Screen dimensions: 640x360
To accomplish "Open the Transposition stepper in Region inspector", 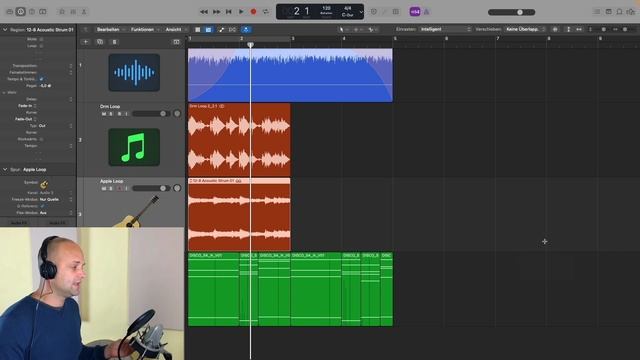I will coord(71,66).
